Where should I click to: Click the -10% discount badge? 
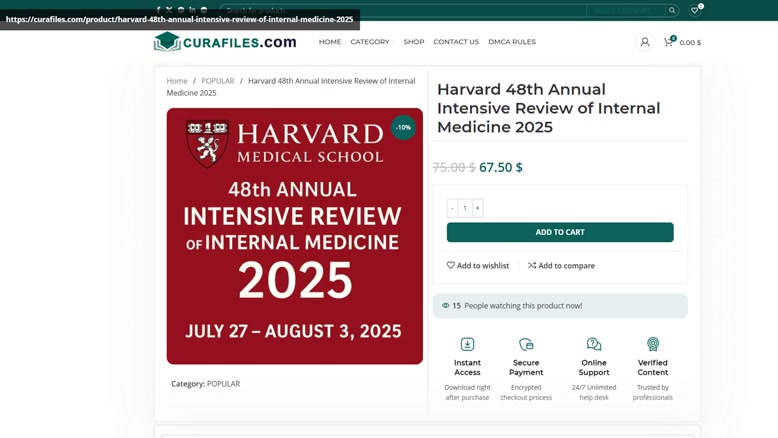click(x=403, y=127)
